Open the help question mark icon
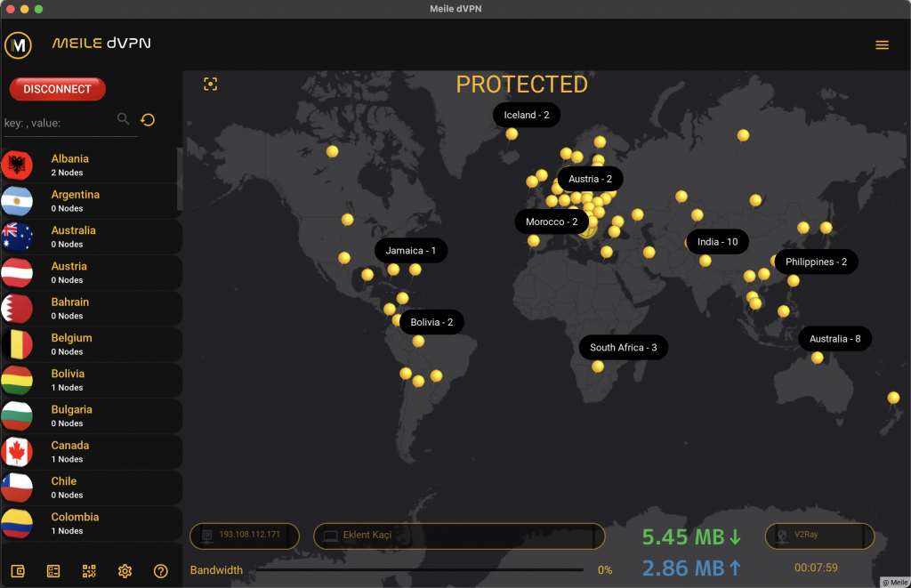 (x=160, y=571)
